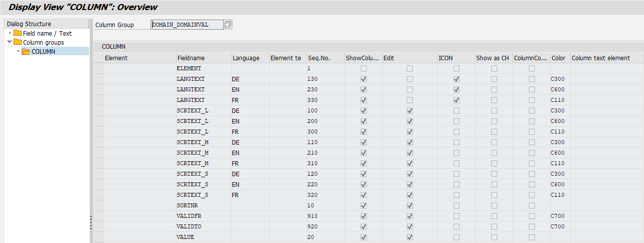Screen dimensions: 644x243
Task: Click the Seq.No. column header
Action: [319, 58]
